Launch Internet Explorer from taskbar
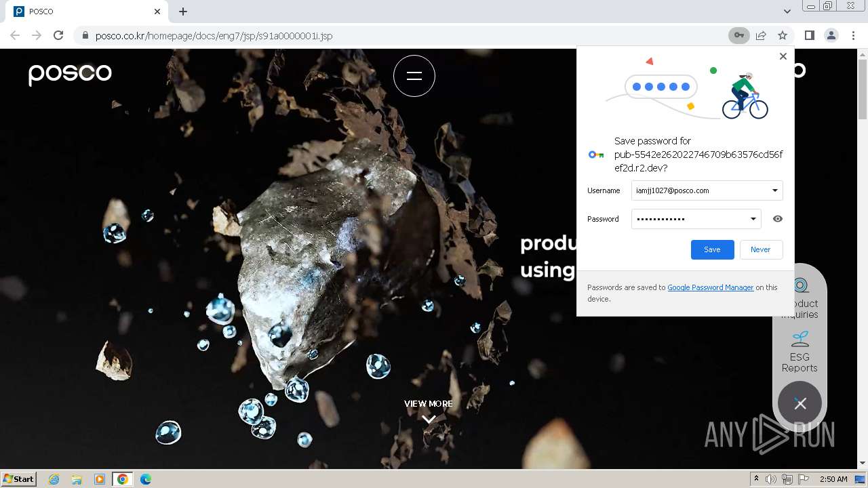868x488 pixels. click(x=54, y=479)
